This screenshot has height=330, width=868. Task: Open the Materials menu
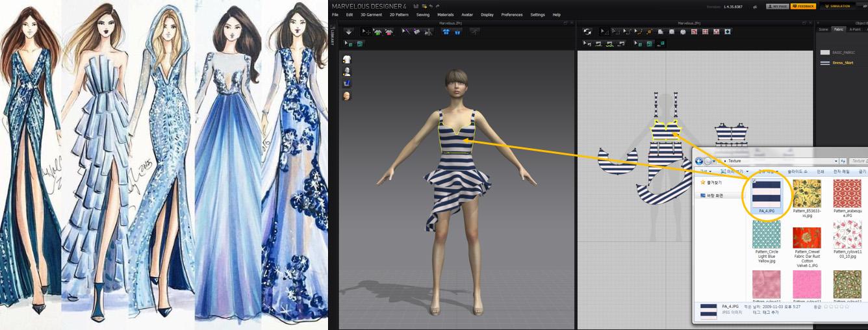(x=446, y=14)
